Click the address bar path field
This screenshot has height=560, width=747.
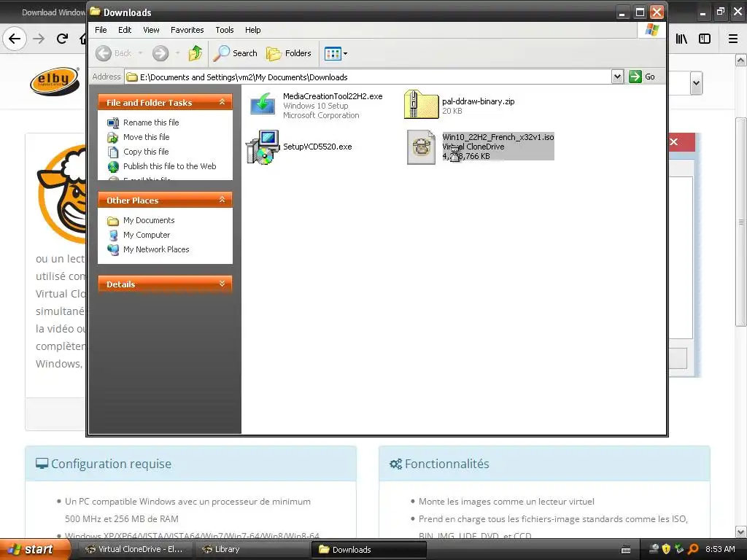point(368,77)
